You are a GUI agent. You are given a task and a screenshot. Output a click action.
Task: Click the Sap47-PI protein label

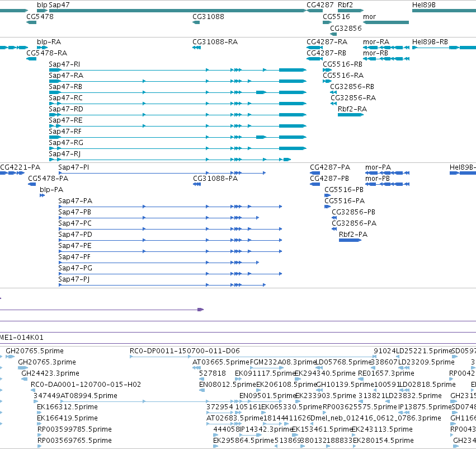coord(73,167)
